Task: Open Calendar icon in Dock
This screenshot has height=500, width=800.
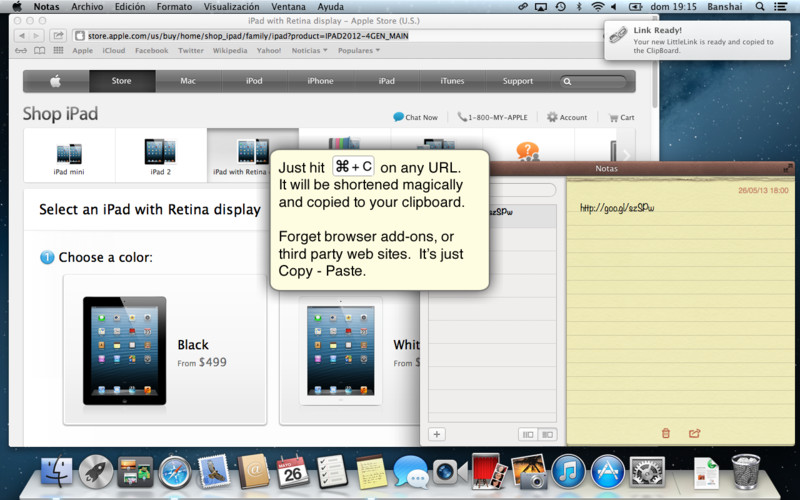Action: coord(293,471)
